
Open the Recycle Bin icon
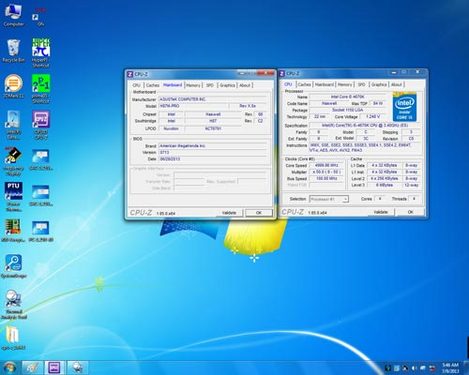click(14, 50)
